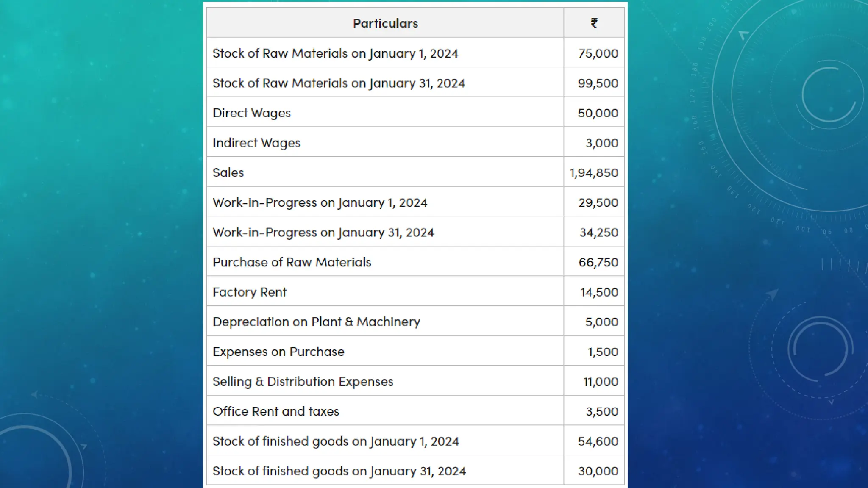Click the Expenses on Purchase amount 1,500
The height and width of the screenshot is (488, 868).
(x=602, y=352)
